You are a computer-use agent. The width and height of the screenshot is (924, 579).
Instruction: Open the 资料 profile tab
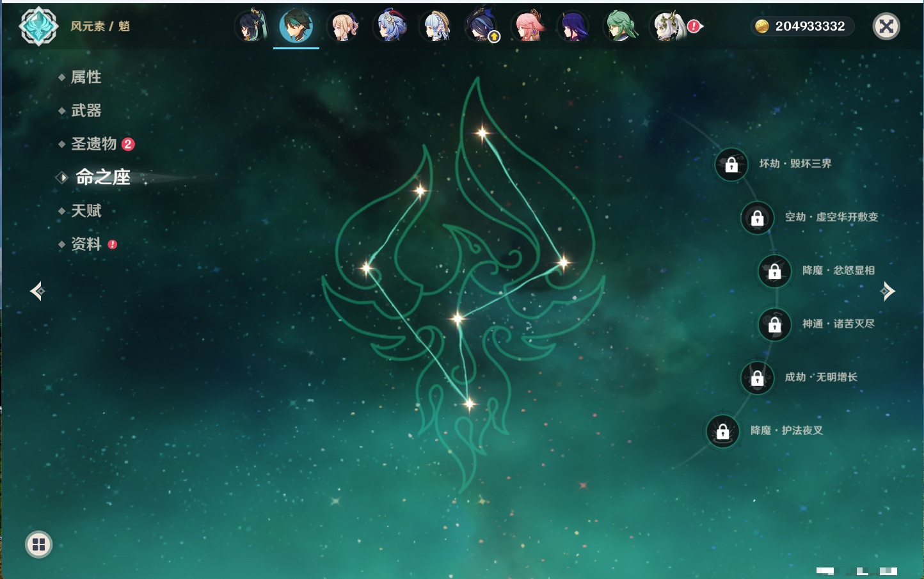(86, 244)
